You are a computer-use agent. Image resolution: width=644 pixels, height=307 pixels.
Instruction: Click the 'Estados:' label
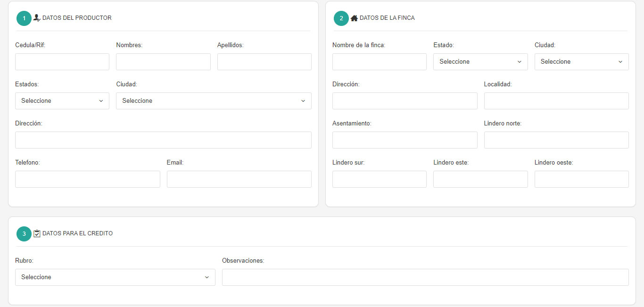point(27,84)
